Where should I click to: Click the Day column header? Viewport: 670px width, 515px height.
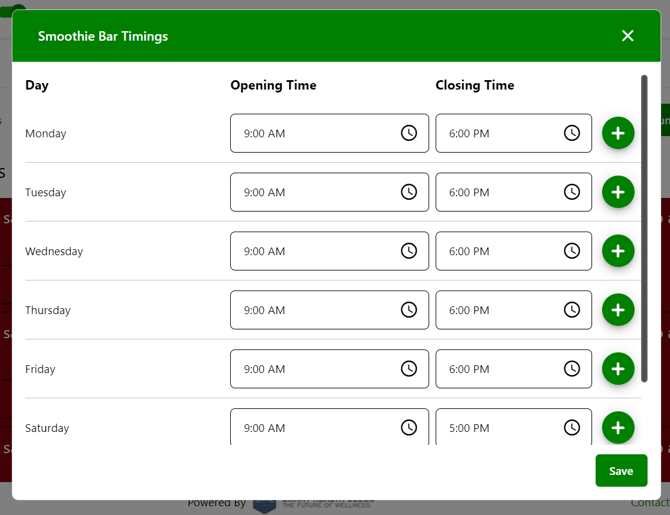point(37,85)
